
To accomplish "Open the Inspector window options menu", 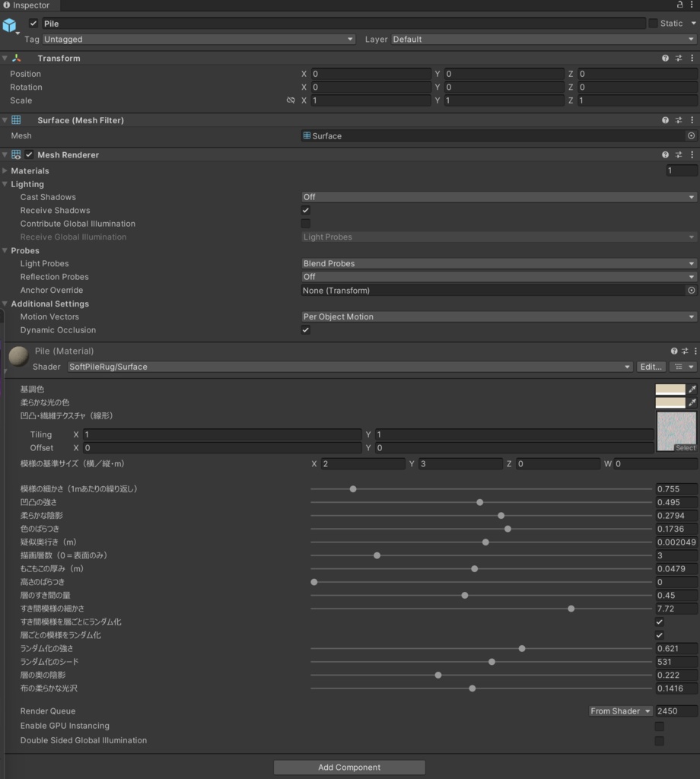I will pyautogui.click(x=692, y=5).
